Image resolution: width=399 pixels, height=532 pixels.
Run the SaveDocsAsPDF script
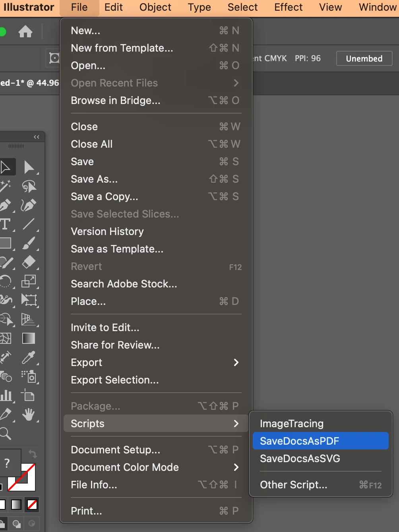coord(321,441)
